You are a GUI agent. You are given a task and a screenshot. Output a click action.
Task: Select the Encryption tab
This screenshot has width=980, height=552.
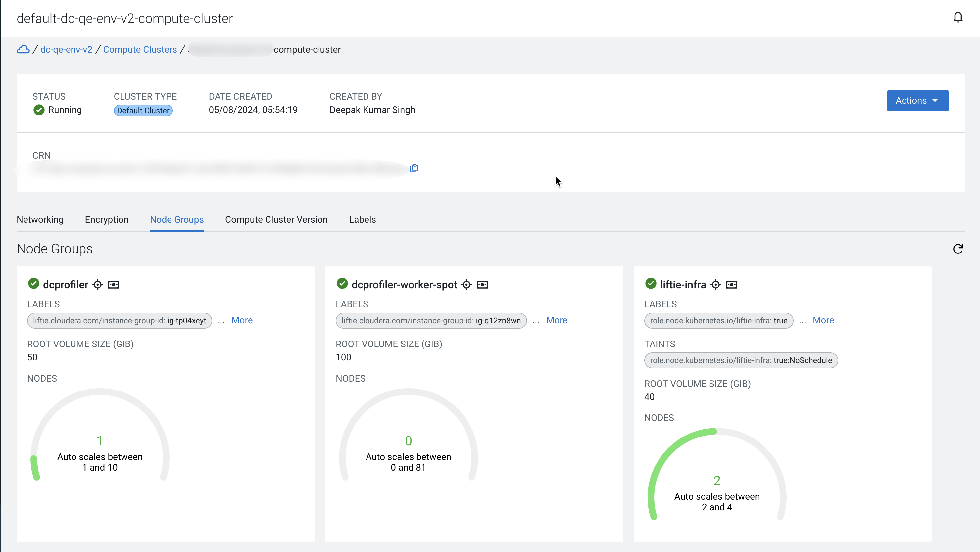click(x=107, y=219)
